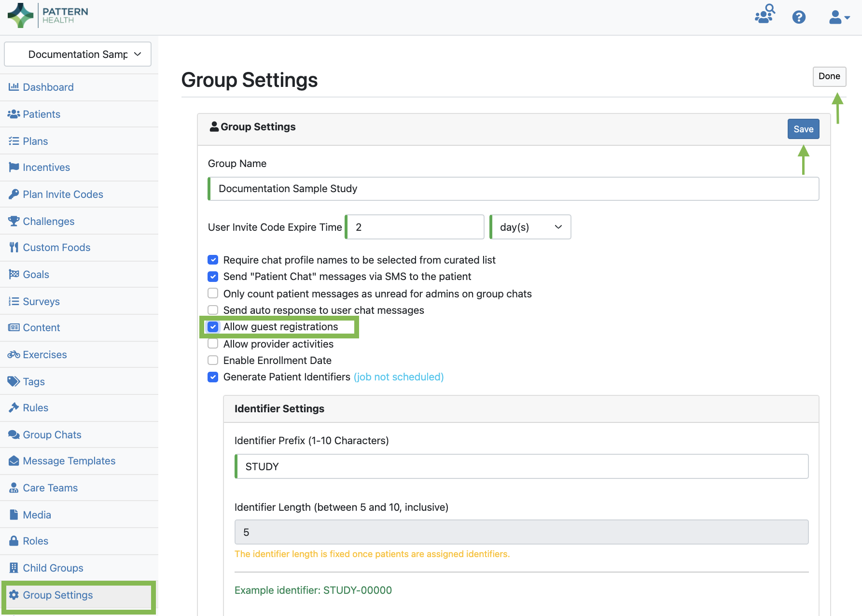Open the help question mark icon
The width and height of the screenshot is (862, 616).
(x=799, y=17)
